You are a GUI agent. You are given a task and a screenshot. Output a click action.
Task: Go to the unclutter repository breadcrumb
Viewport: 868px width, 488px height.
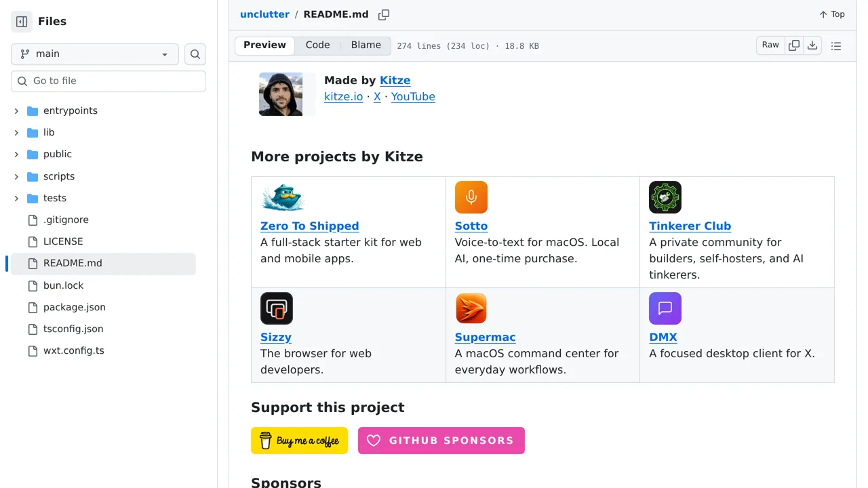coord(264,14)
